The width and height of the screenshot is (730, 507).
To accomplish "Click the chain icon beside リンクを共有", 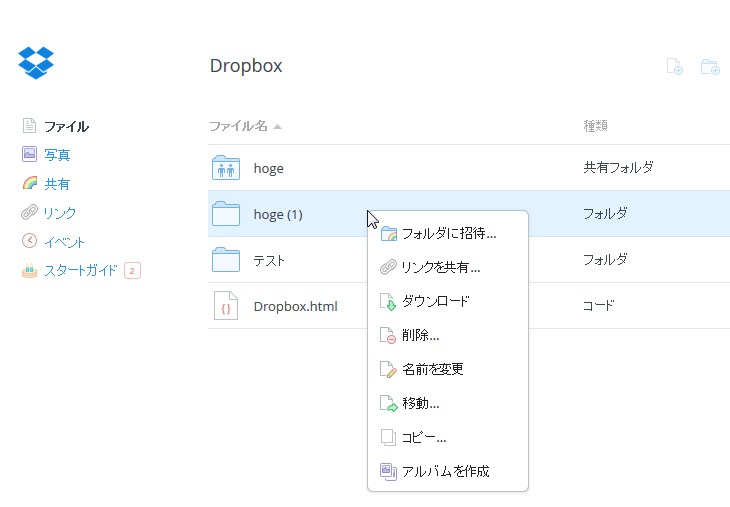I will (388, 267).
